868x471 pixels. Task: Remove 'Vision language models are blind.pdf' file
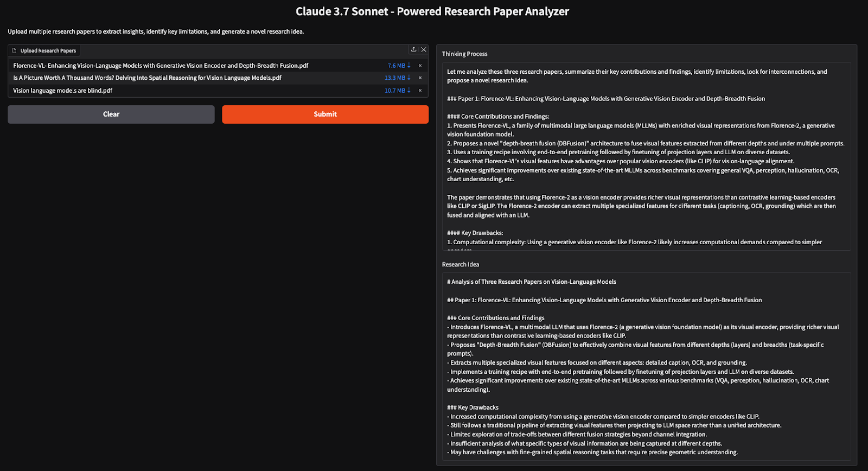420,91
